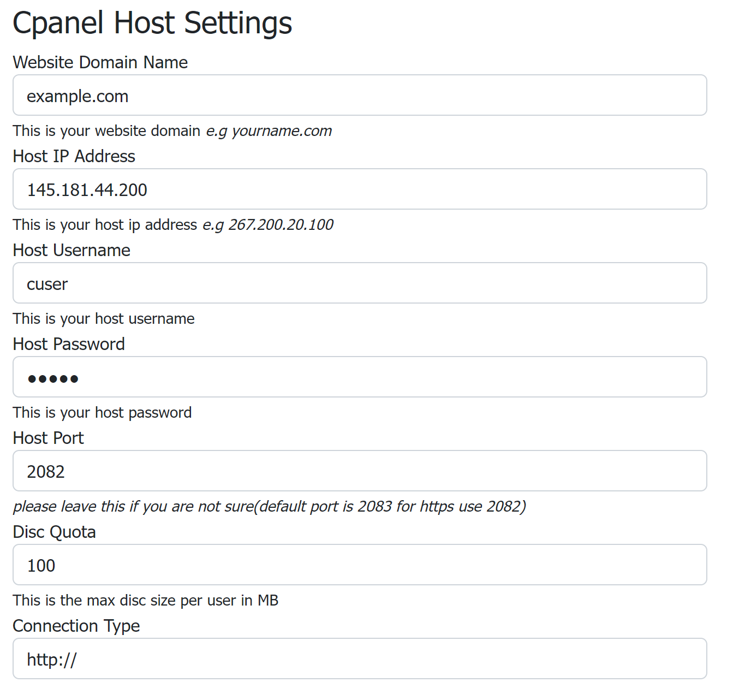Click the Disc Quota input field
Screen dimensions: 739x700
pos(360,565)
